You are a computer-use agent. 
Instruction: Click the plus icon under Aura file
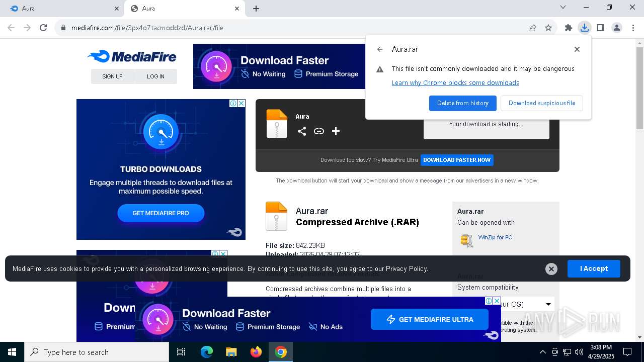[336, 131]
